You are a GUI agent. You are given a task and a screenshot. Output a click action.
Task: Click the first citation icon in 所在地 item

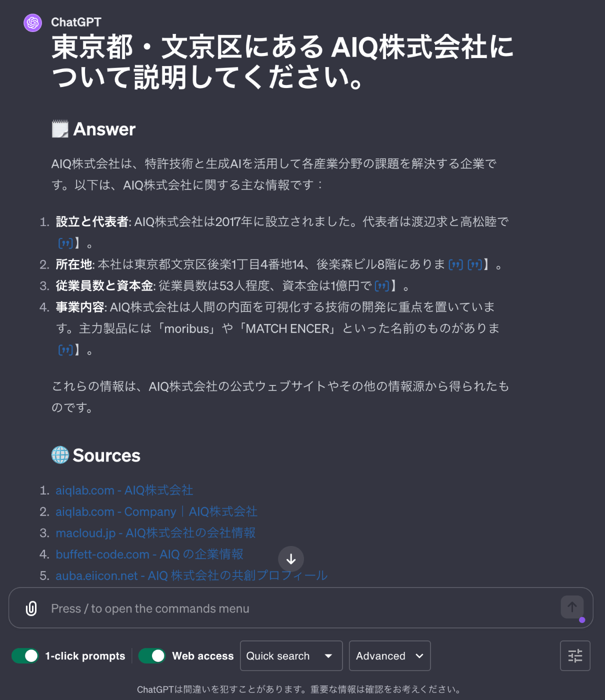pos(455,264)
